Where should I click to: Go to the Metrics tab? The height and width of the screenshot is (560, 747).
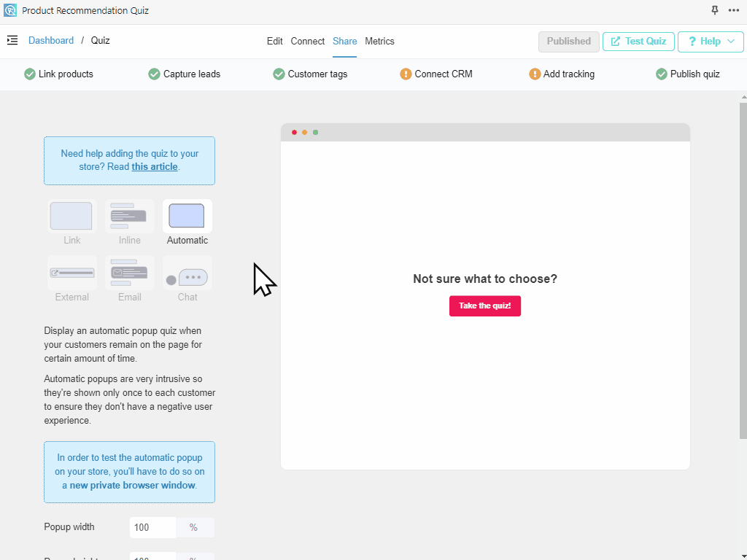379,42
